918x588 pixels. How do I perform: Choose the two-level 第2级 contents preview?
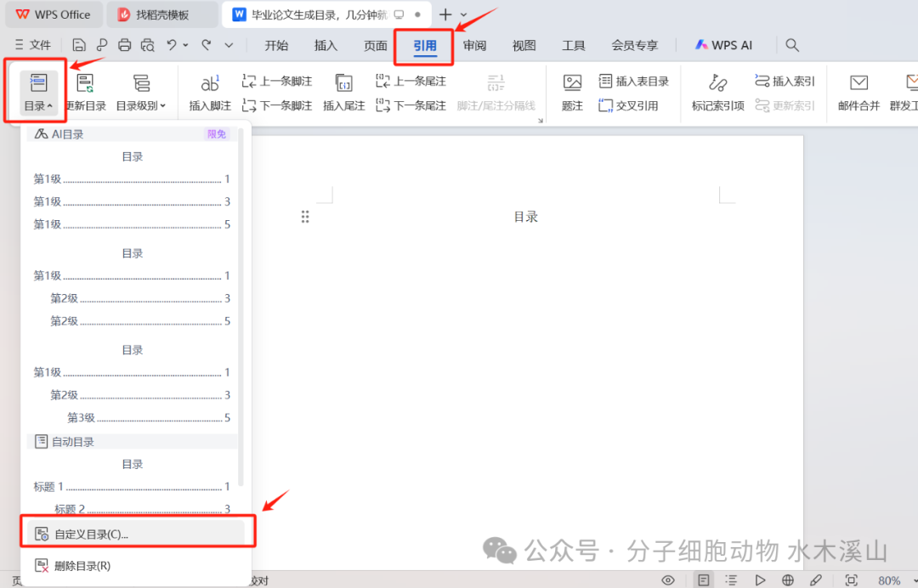[x=132, y=286]
